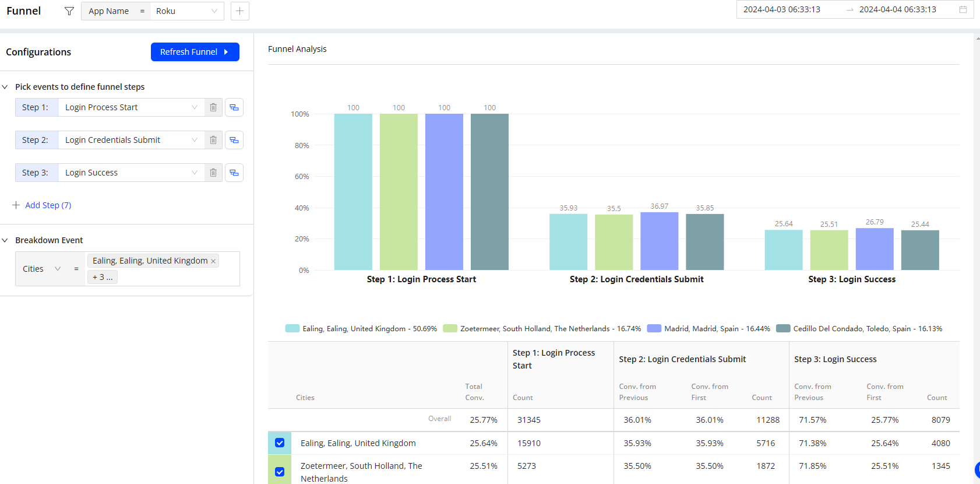Uncheck the Ealing, United Kingdom row checkbox
Screen dimensions: 980x484
tap(280, 443)
